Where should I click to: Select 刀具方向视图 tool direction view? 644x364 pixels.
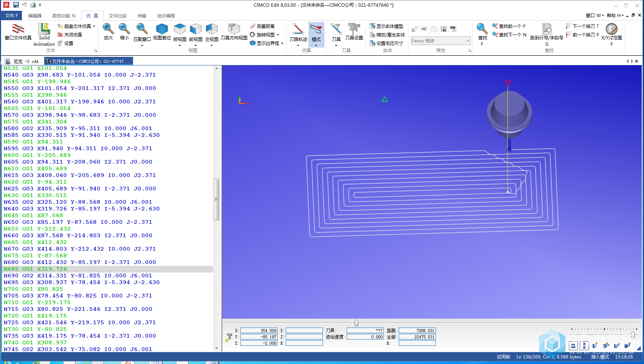coord(234,32)
